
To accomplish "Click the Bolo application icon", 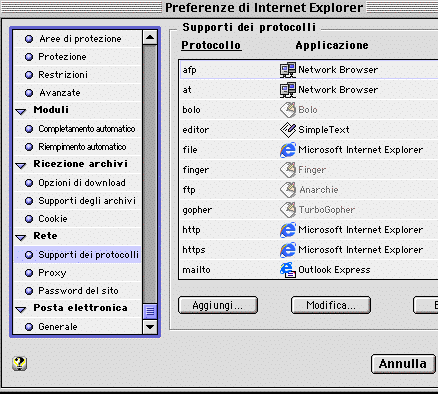I will click(x=288, y=110).
